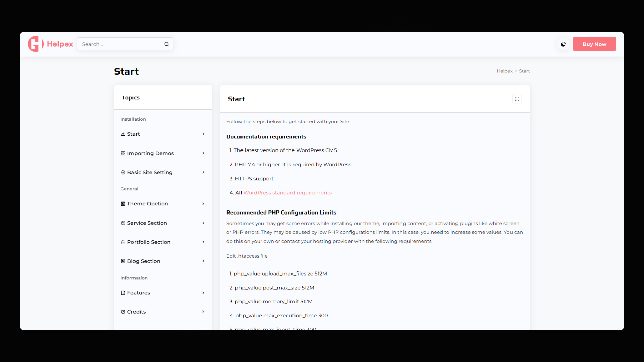This screenshot has height=362, width=644.
Task: Toggle dark mode with the moon icon
Action: (563, 44)
